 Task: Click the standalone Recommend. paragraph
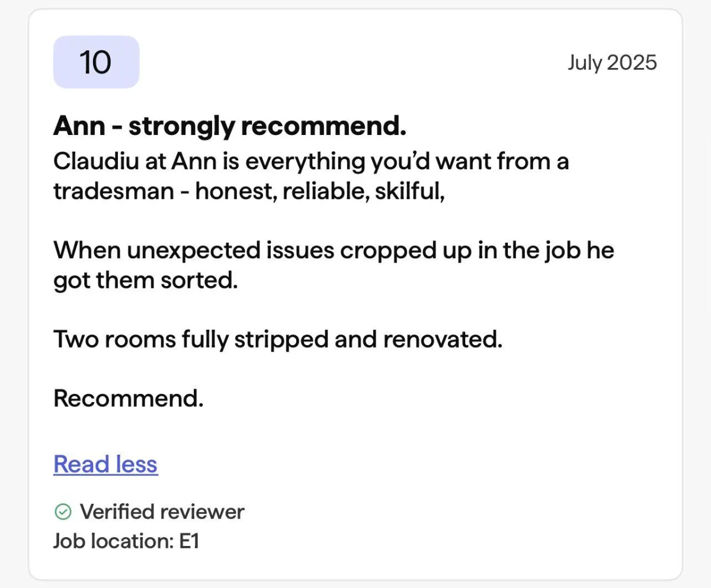(x=129, y=399)
